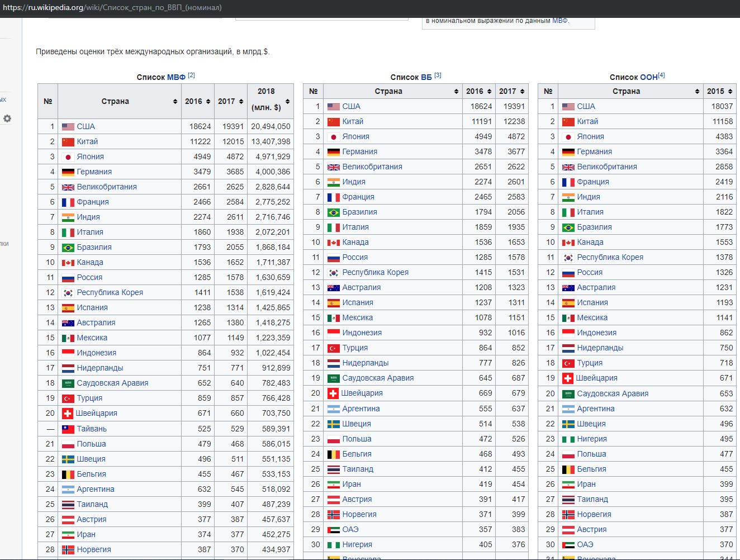The height and width of the screenshot is (560, 740).
Task: Click the Japan flag in the World Bank list
Action: tap(334, 137)
